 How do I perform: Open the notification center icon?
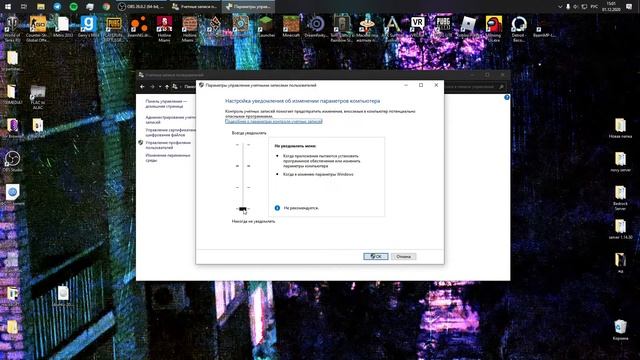click(x=629, y=7)
